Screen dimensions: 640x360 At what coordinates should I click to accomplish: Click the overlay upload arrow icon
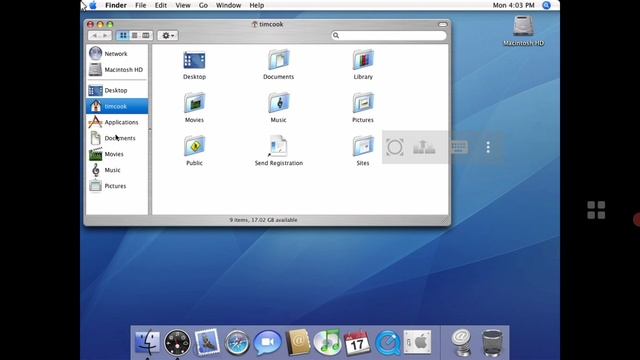tap(424, 147)
